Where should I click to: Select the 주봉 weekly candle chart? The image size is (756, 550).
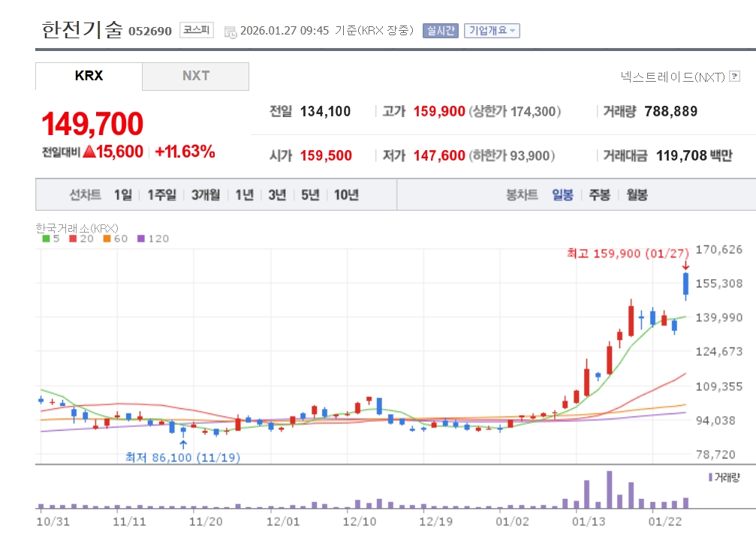coord(599,195)
